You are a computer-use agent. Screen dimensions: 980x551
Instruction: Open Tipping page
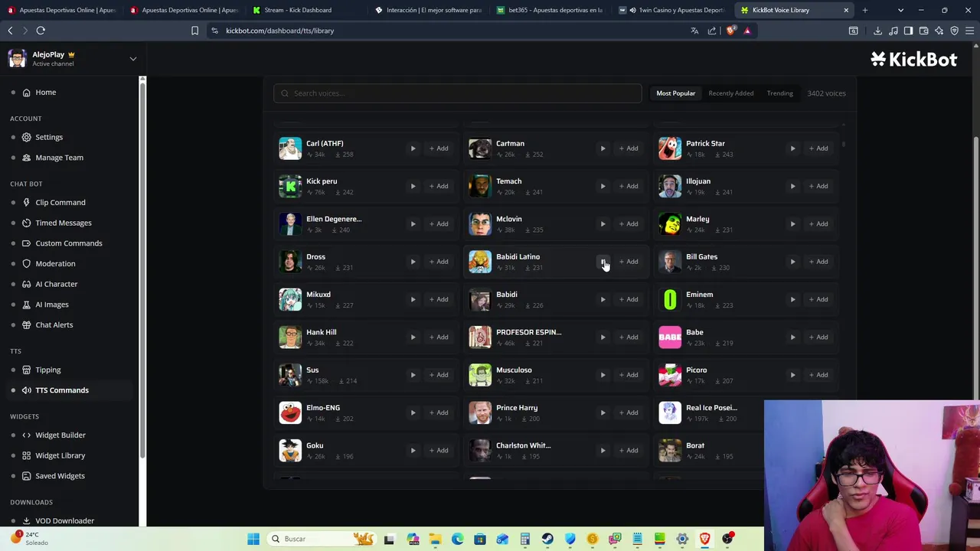pyautogui.click(x=48, y=370)
